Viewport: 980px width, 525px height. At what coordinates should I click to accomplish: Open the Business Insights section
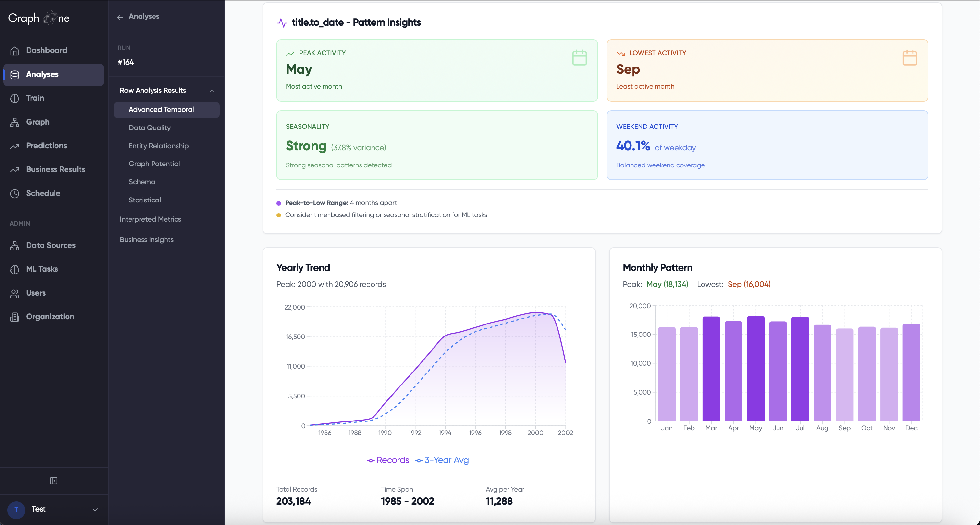(147, 240)
